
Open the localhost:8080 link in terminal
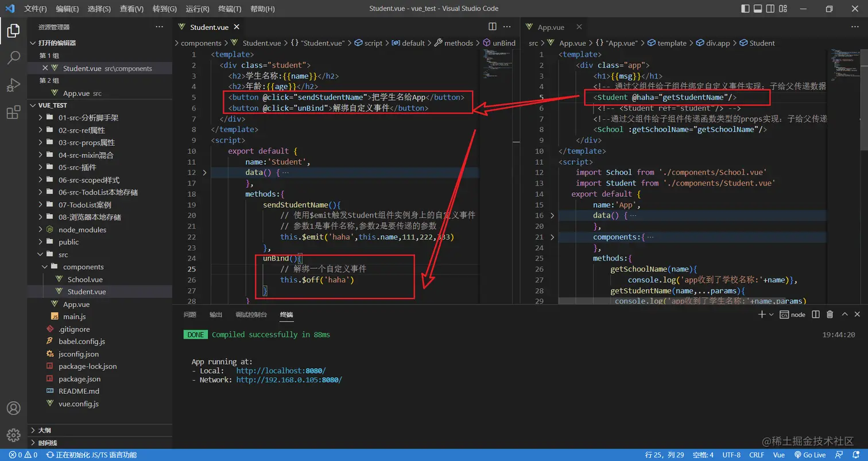tap(281, 371)
